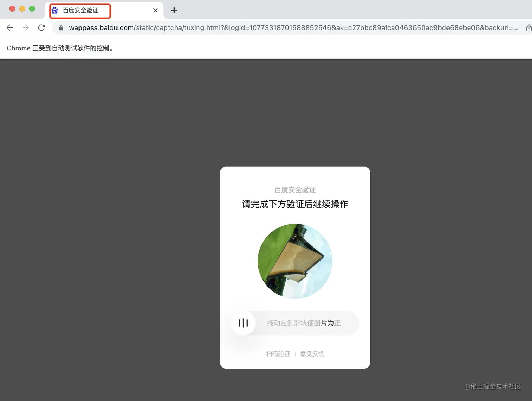Image resolution: width=532 pixels, height=401 pixels.
Task: Click the wappass.baidu.com address bar URL
Action: (x=293, y=28)
